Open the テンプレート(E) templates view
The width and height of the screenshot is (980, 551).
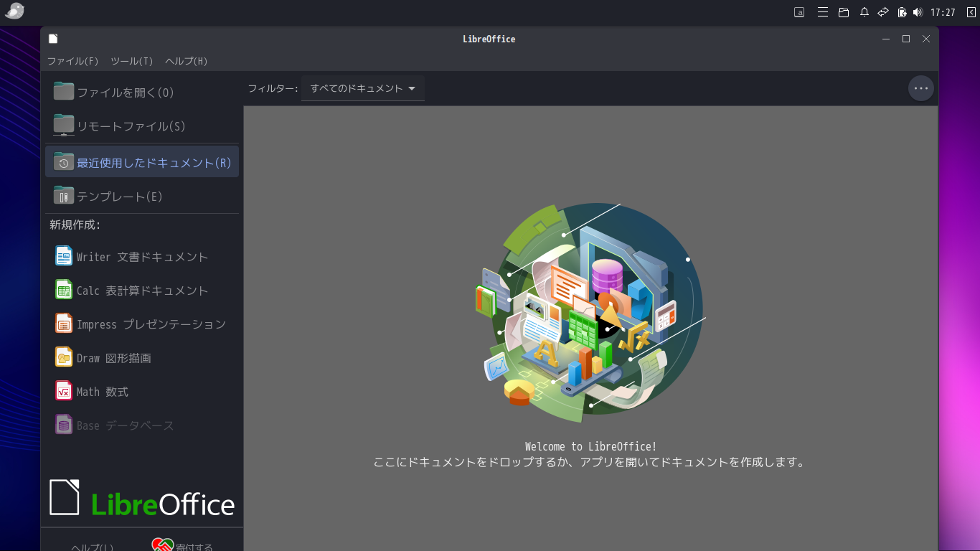142,196
